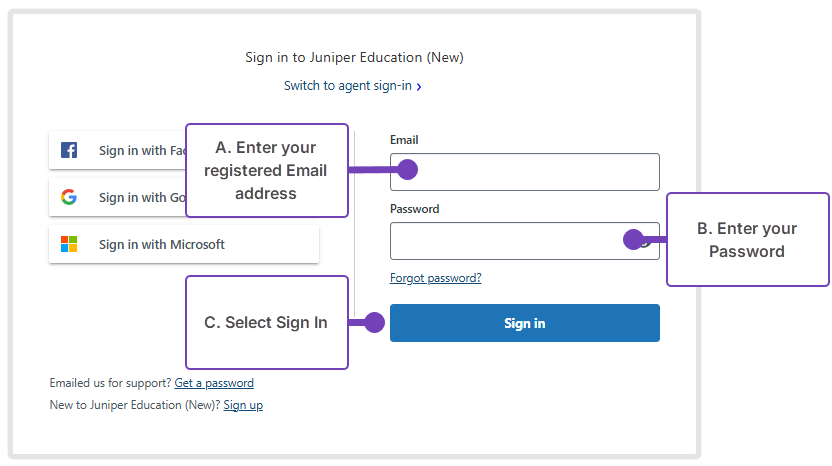832x466 pixels.
Task: Click the Google logo icon
Action: 69,197
